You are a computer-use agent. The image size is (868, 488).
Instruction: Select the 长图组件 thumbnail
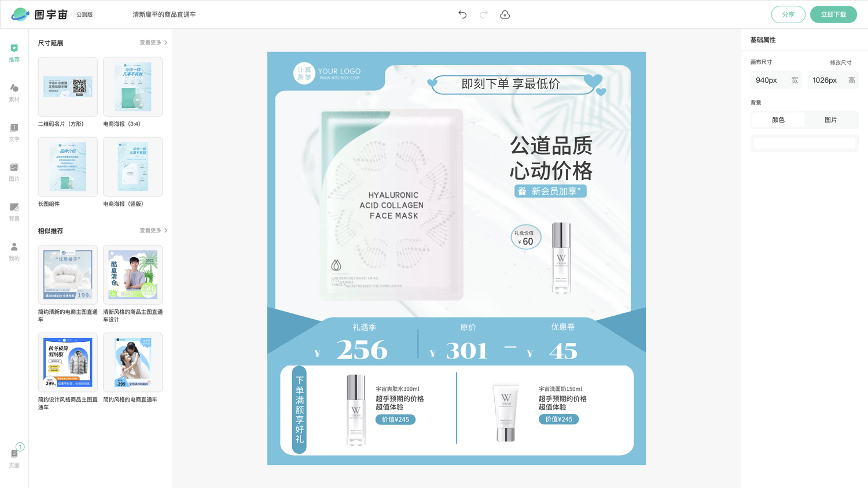click(68, 167)
